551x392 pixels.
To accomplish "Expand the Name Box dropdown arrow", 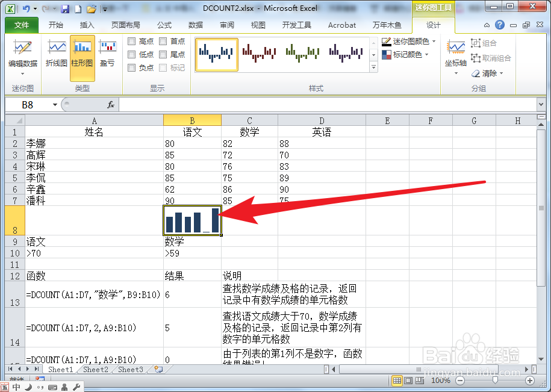I will 55,105.
